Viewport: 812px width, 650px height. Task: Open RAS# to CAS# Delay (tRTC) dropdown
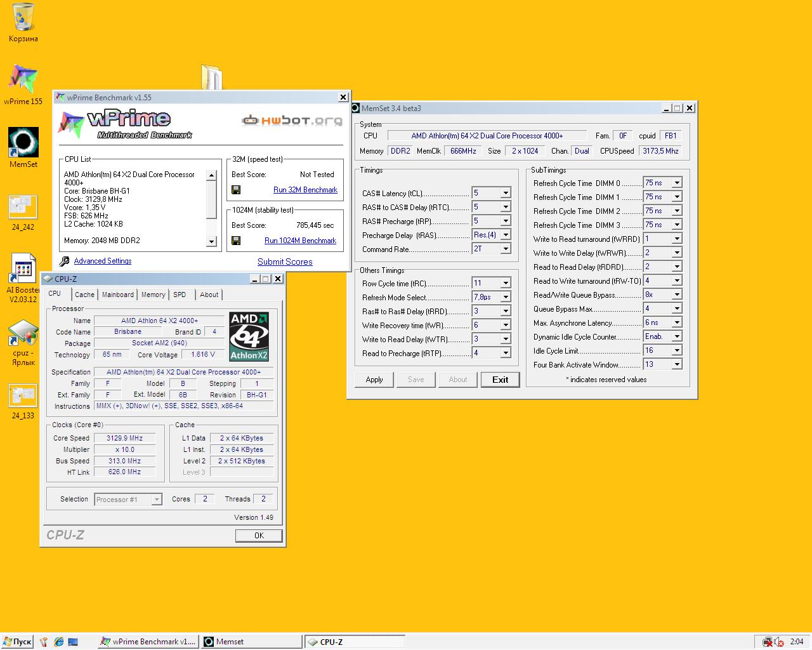pos(506,207)
